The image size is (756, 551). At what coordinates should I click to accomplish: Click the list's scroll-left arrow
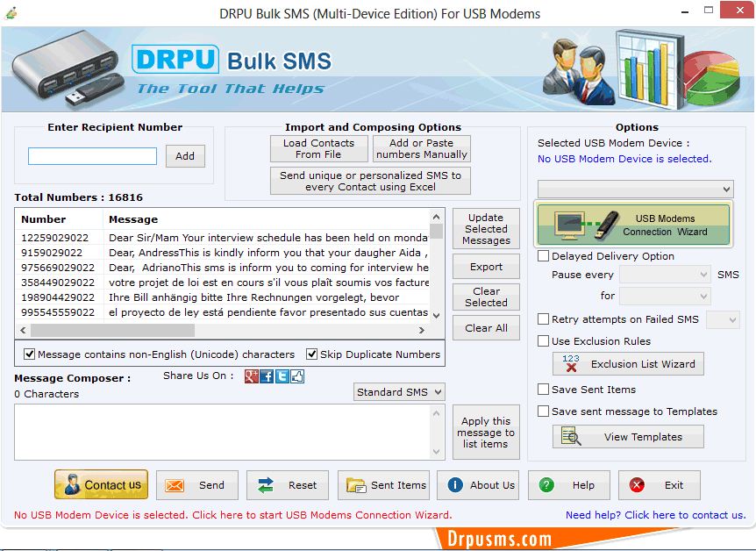[x=23, y=331]
